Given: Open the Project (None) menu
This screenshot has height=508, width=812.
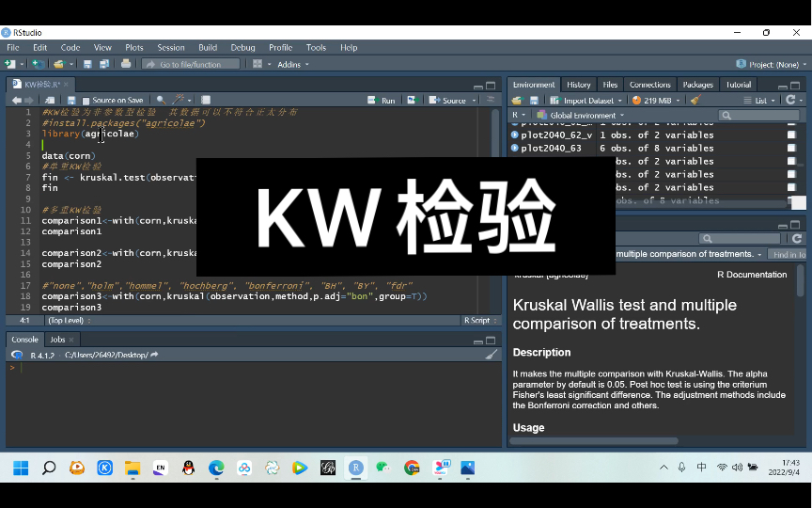Looking at the screenshot, I should pos(771,64).
